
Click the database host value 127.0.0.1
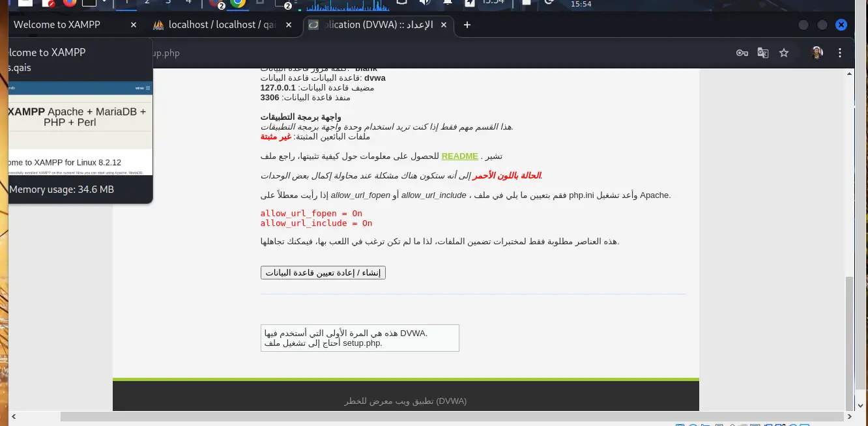point(278,88)
